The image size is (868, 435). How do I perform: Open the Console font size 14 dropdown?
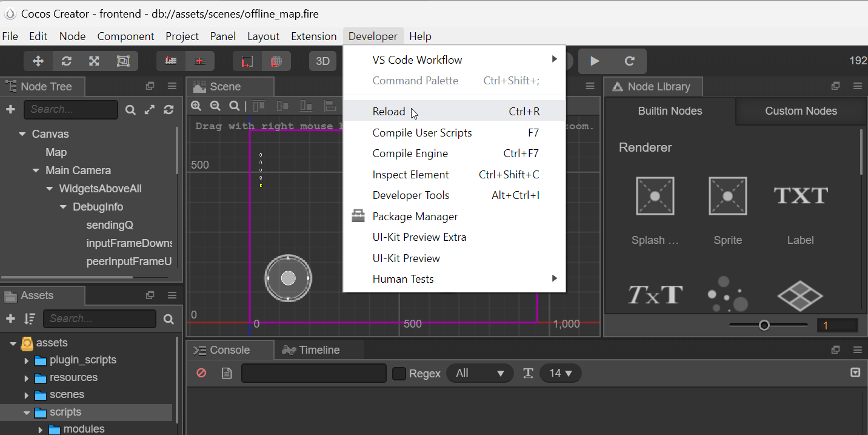click(x=560, y=373)
